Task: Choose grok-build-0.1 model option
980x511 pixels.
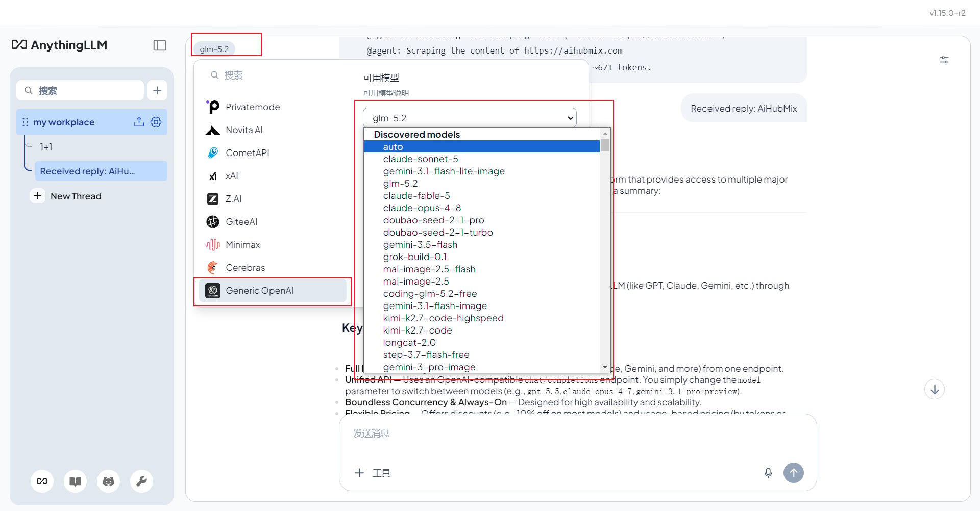Action: pos(482,257)
